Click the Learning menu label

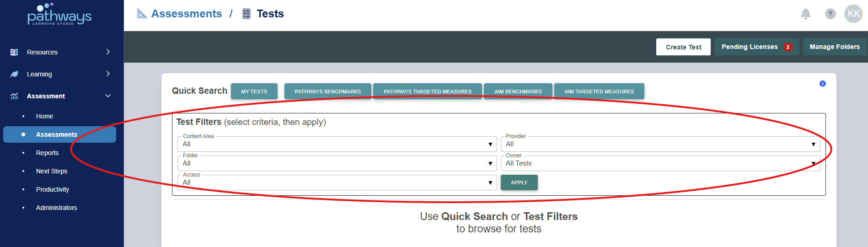coord(39,74)
